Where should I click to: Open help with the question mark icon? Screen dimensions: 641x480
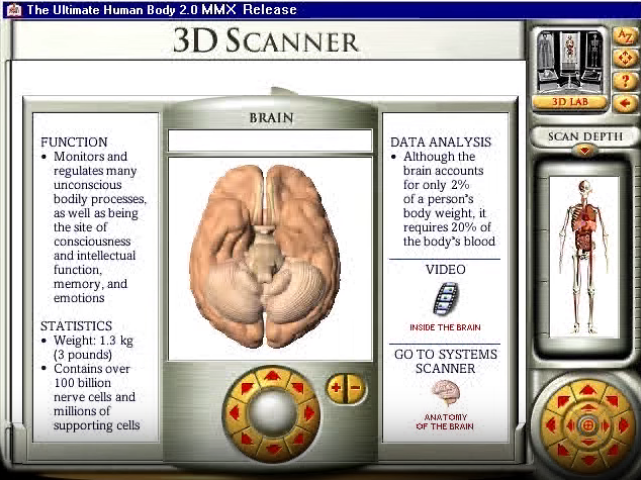(626, 80)
